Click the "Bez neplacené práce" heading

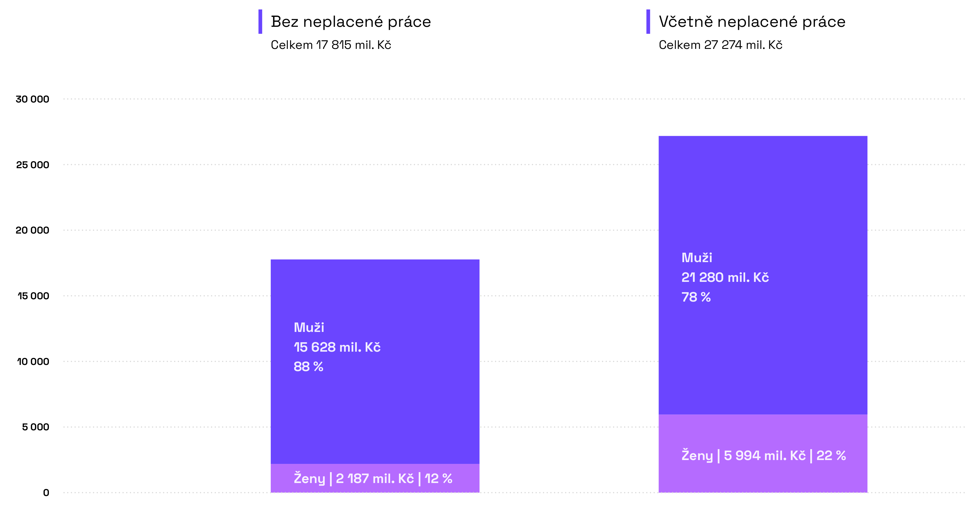(x=350, y=22)
